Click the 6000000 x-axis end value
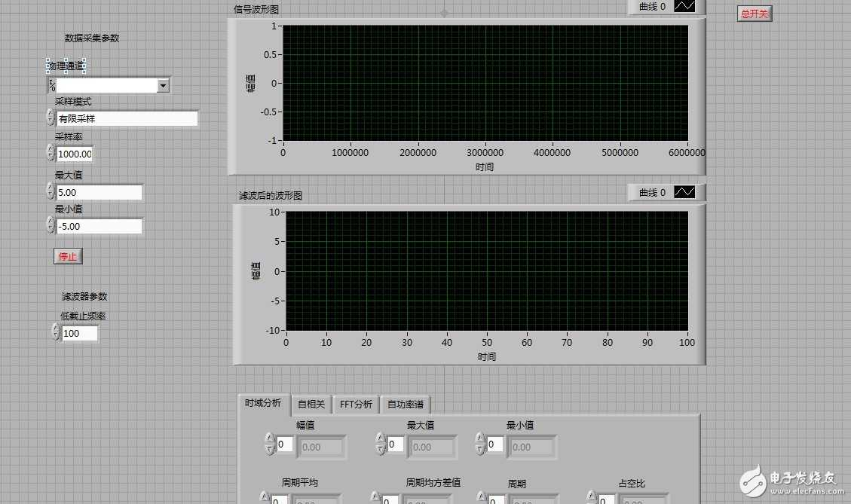 click(x=687, y=153)
